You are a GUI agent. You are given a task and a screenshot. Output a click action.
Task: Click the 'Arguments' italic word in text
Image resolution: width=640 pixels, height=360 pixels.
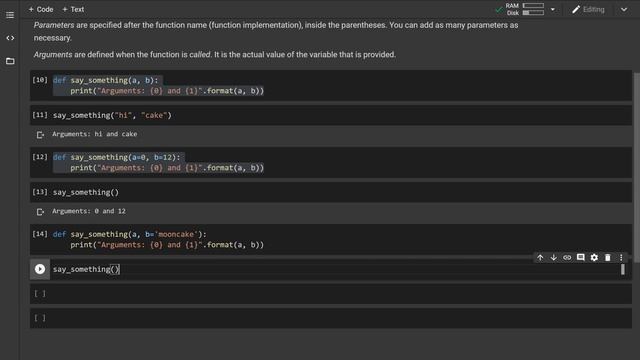tap(53, 55)
